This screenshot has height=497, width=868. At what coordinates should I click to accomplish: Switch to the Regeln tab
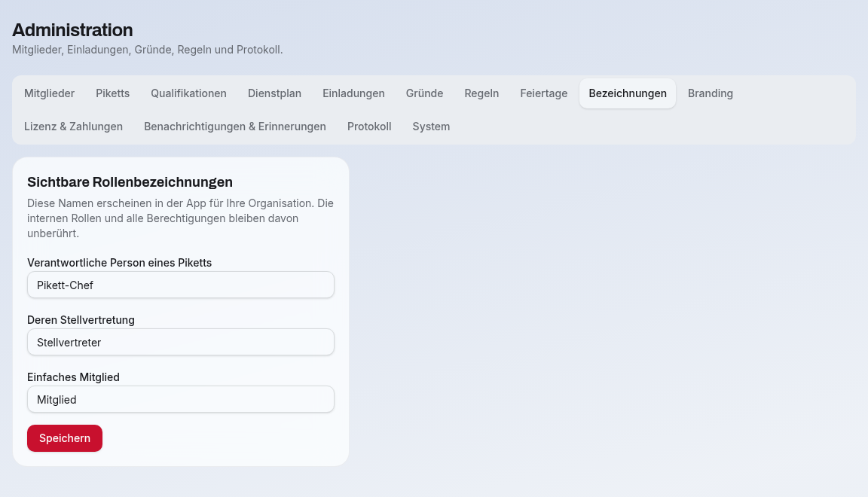tap(481, 93)
